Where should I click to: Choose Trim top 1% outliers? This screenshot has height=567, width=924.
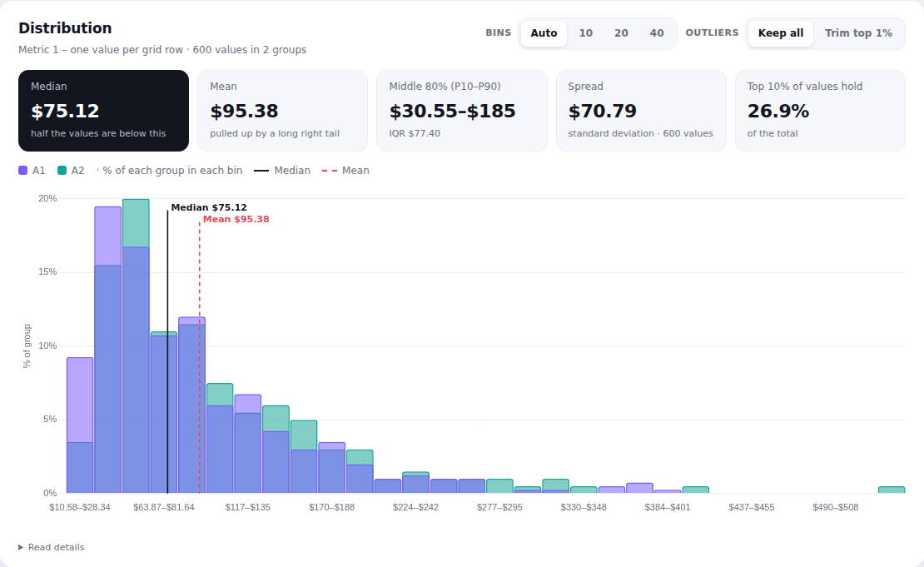(x=858, y=33)
